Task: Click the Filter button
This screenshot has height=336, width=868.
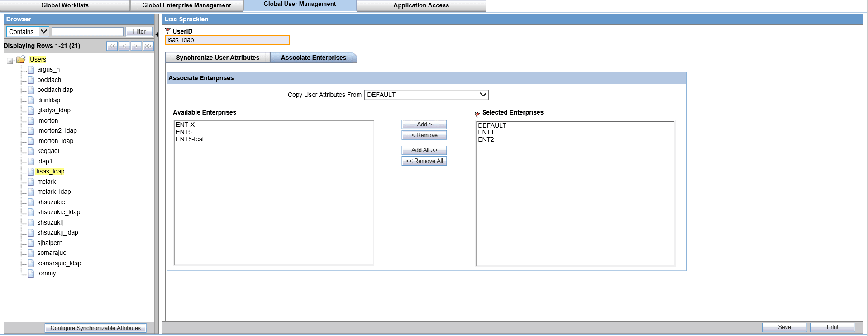Action: click(139, 32)
